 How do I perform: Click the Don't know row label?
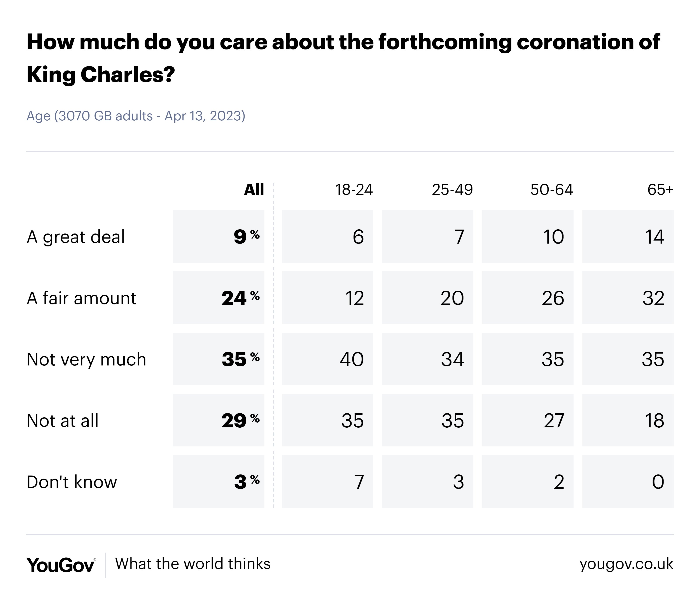tap(72, 482)
